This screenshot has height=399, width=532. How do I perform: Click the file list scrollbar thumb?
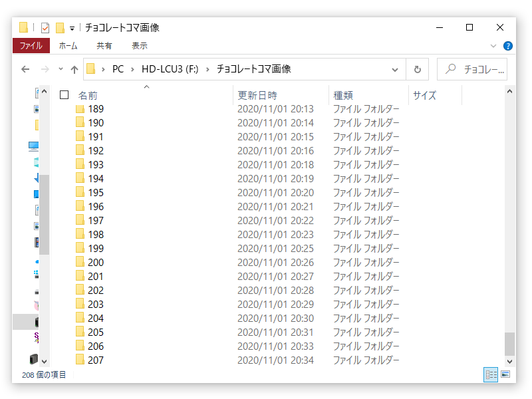(x=509, y=344)
